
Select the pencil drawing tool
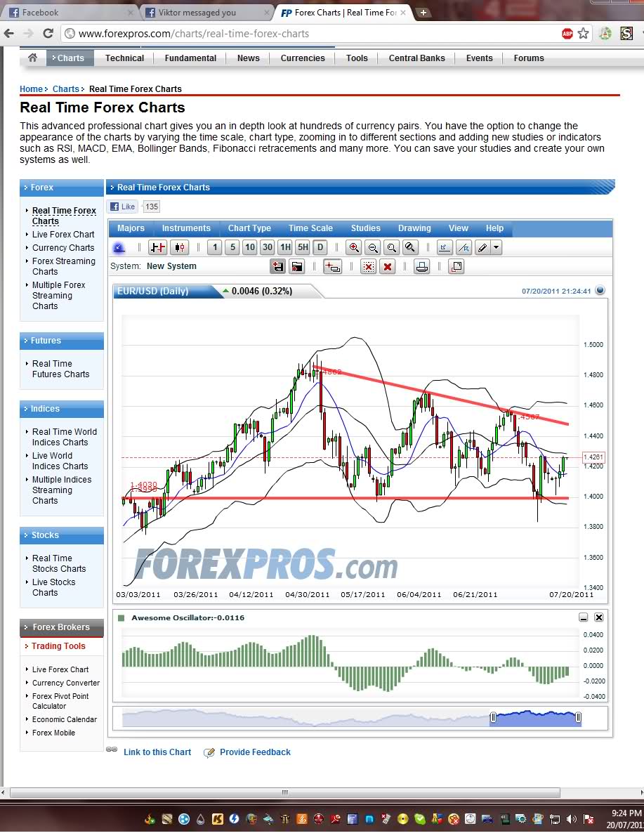click(482, 247)
